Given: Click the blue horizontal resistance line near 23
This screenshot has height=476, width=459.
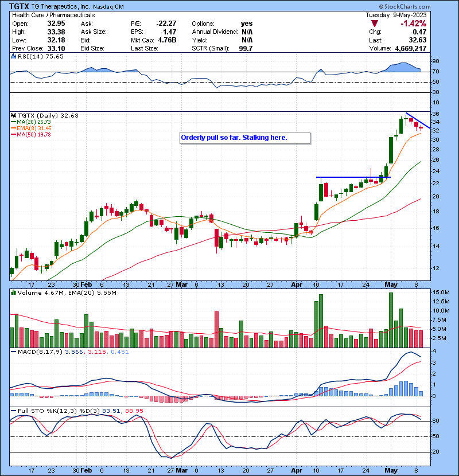Looking at the screenshot, I should 353,177.
